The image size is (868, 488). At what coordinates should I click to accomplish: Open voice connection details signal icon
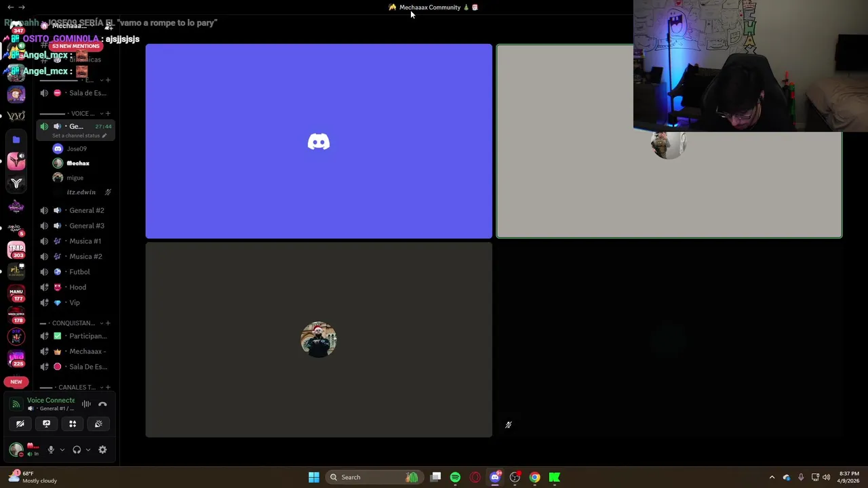point(16,404)
